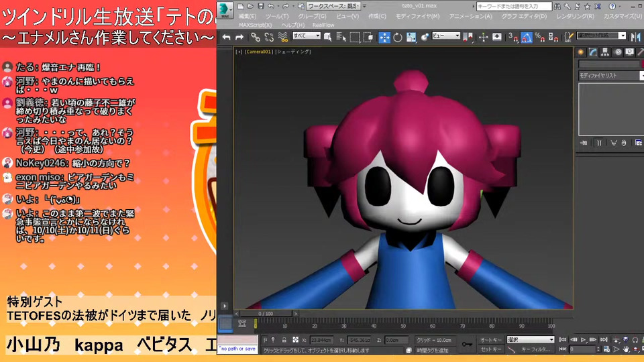Click the Select and Place tool
Screen dimensions: 644x362
pyautogui.click(x=425, y=38)
